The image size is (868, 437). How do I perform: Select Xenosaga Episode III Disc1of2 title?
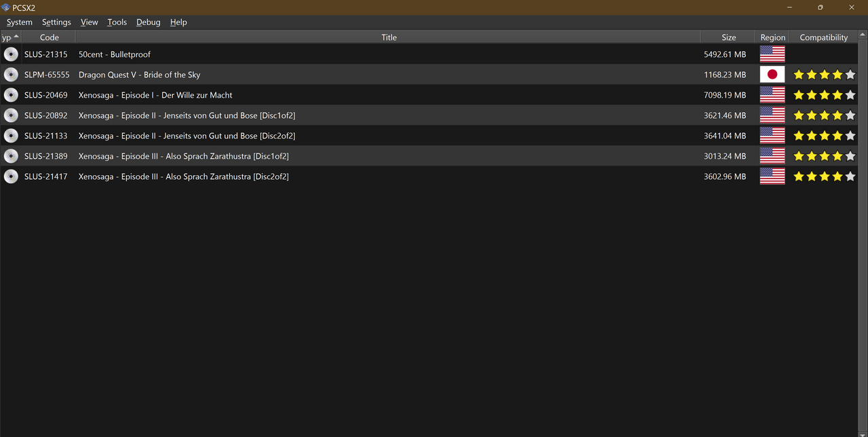click(184, 156)
